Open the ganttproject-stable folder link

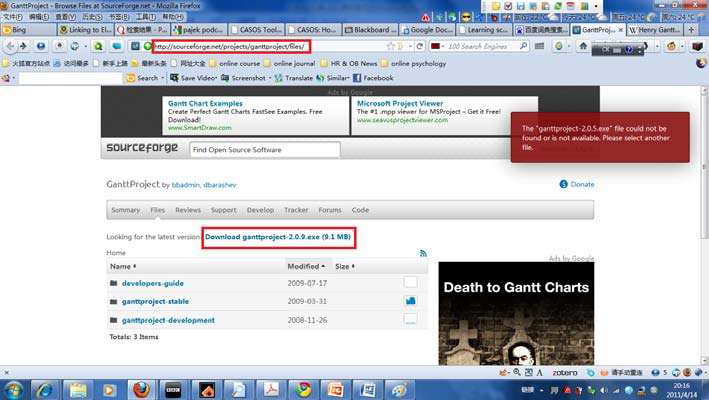[155, 301]
